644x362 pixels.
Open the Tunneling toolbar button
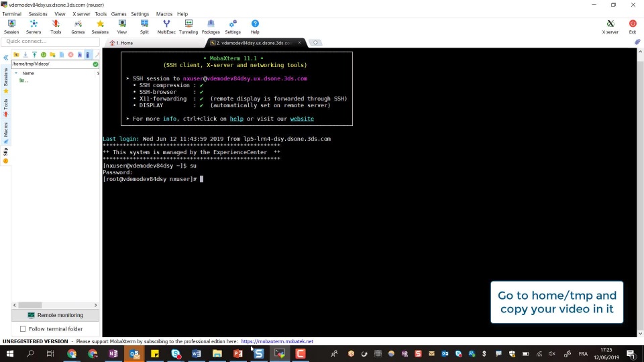(189, 27)
